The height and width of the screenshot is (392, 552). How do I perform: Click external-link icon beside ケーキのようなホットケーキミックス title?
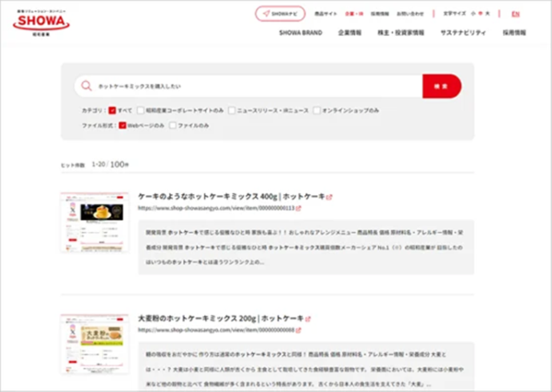point(329,197)
